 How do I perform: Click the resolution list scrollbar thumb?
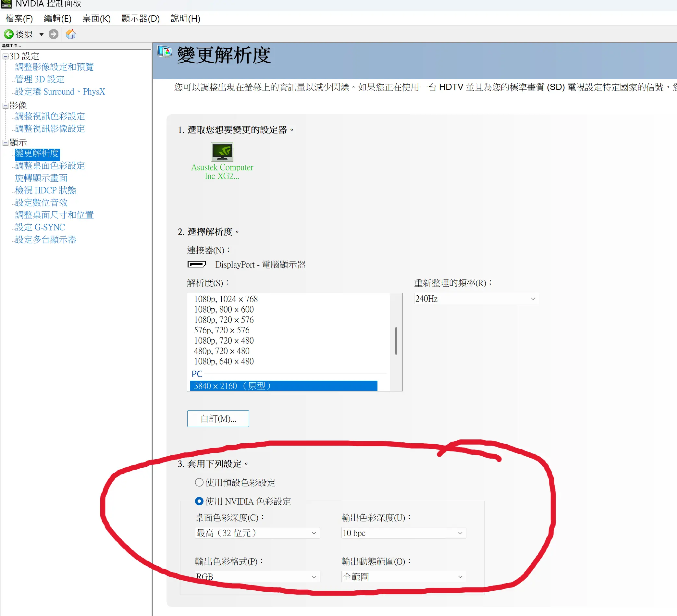[396, 341]
